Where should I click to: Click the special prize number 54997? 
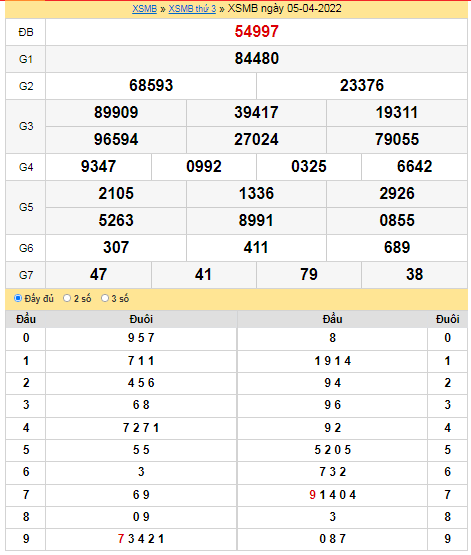tap(257, 32)
